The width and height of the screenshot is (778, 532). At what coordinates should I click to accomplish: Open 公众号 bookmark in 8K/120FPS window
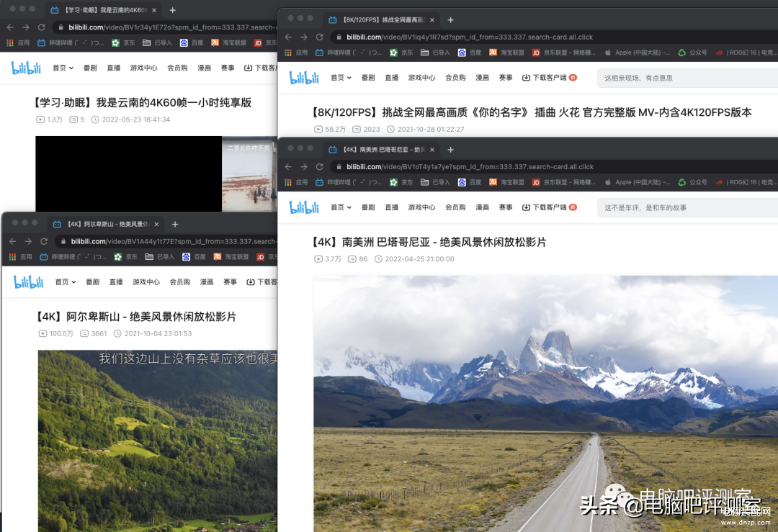click(x=693, y=52)
